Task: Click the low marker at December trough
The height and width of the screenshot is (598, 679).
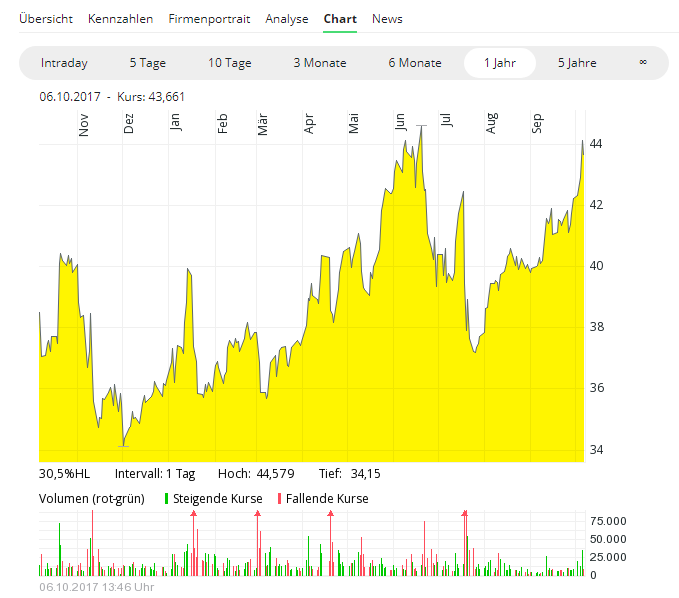Action: (123, 446)
